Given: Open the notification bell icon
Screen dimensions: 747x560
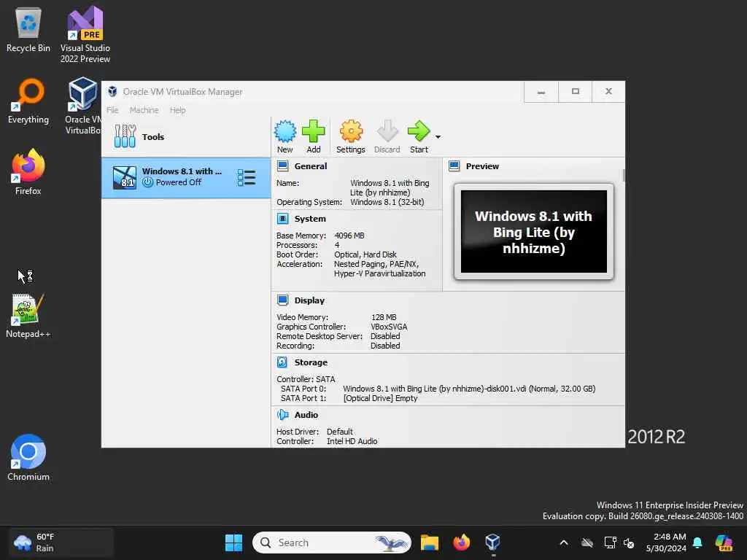Looking at the screenshot, I should coord(697,542).
